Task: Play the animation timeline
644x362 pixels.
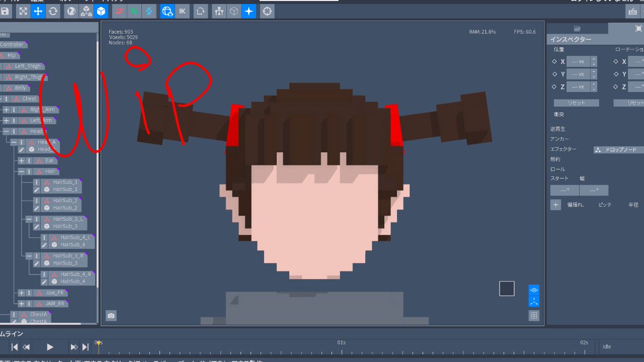Action: (x=50, y=347)
